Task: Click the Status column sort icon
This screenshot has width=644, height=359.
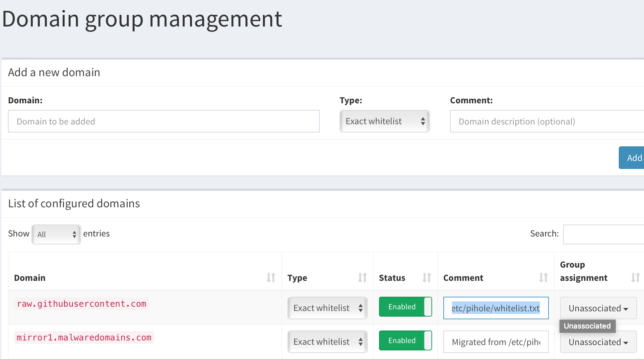Action: 426,278
